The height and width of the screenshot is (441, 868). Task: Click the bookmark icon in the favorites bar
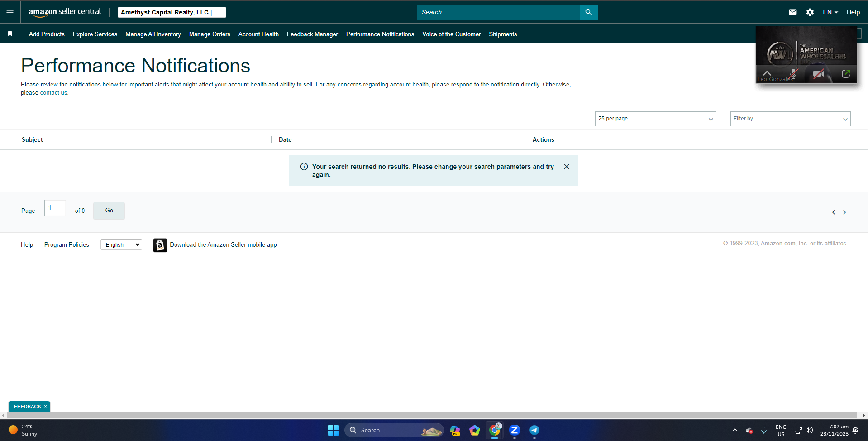[10, 34]
